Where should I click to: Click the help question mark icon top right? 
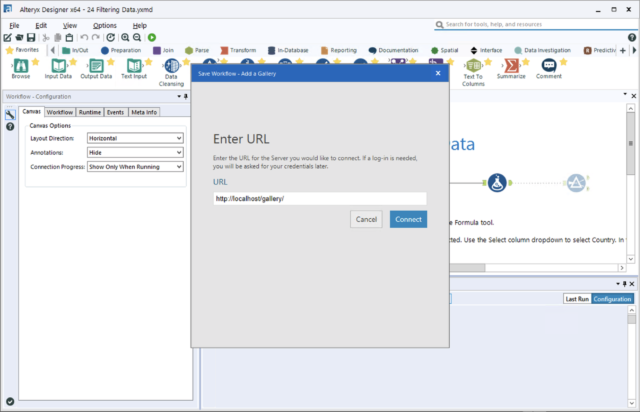tap(632, 38)
